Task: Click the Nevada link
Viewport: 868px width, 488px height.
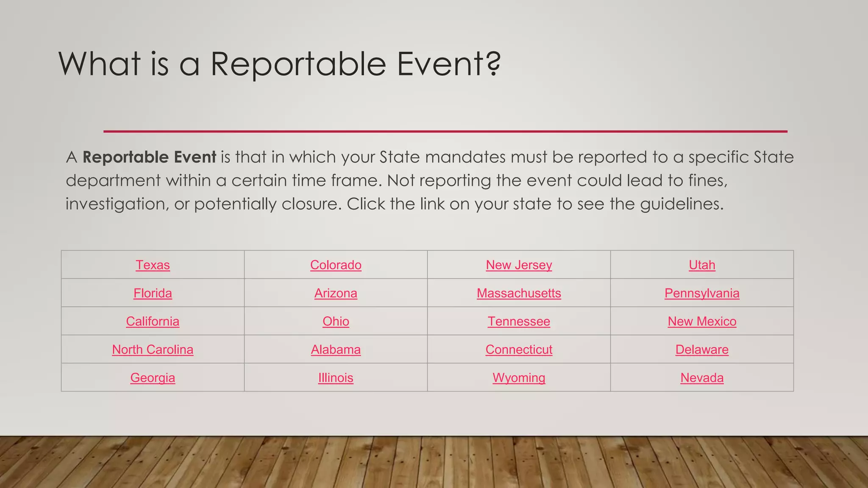Action: pyautogui.click(x=702, y=378)
